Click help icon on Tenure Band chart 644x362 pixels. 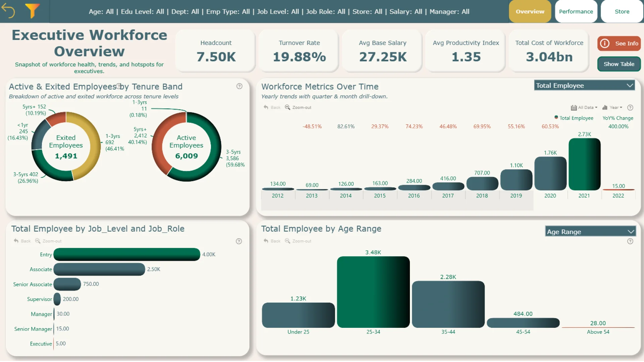[239, 86]
